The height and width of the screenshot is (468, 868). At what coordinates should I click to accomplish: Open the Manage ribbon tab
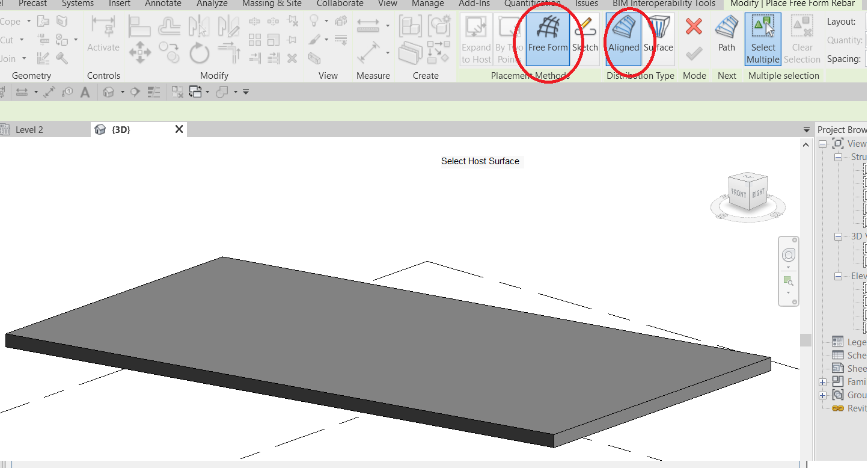point(427,4)
